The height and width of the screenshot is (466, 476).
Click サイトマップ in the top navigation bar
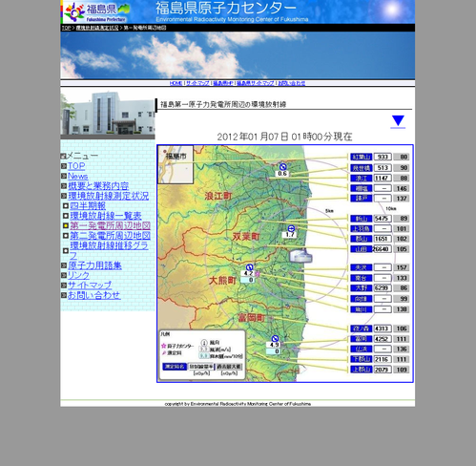197,83
